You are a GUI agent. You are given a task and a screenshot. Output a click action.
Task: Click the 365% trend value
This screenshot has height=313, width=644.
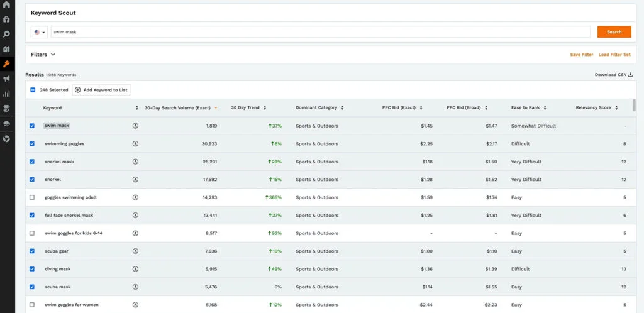click(x=274, y=197)
